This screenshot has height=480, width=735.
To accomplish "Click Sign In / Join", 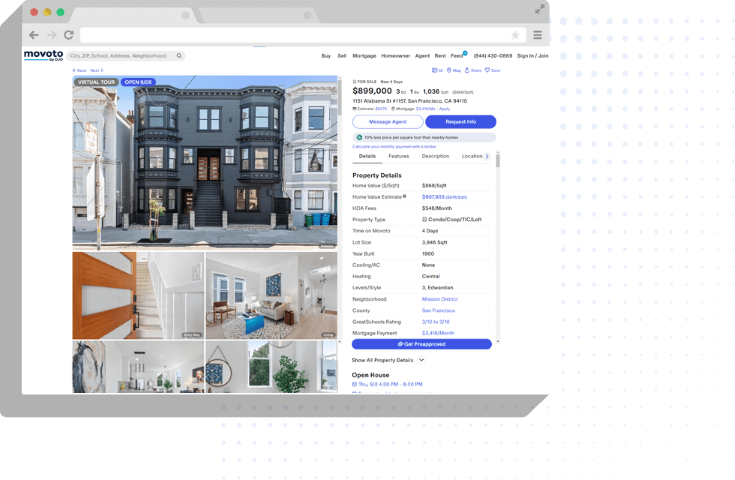I will 532,56.
